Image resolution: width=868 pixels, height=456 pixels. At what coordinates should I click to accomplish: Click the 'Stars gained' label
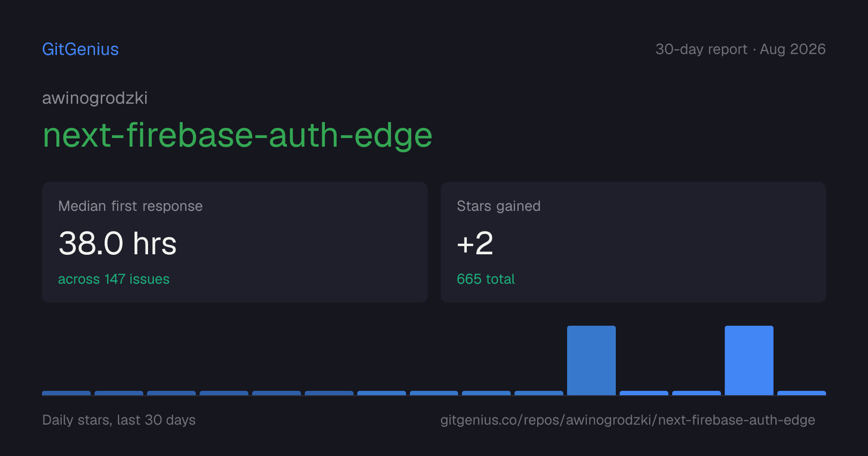click(499, 206)
